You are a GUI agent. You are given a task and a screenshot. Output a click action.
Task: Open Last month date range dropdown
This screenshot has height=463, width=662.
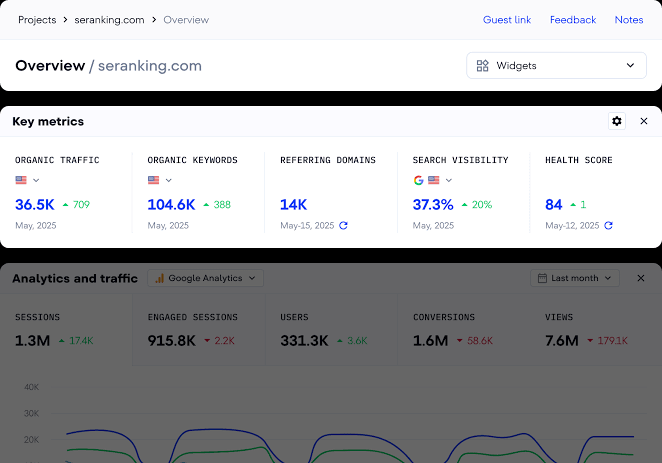pos(575,278)
